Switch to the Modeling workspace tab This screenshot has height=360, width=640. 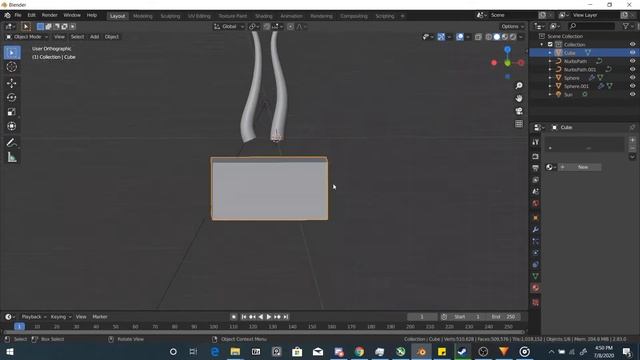142,16
